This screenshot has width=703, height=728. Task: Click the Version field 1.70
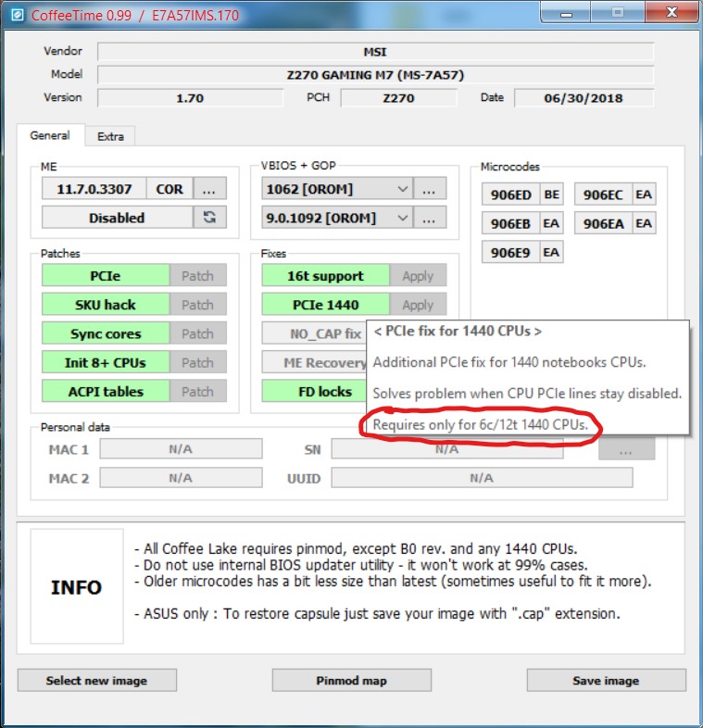191,98
